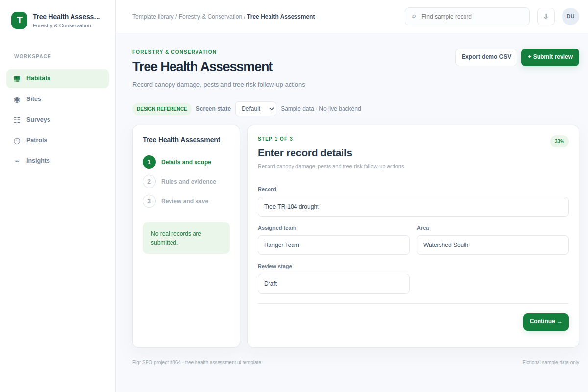Click the Sample data · No live backend text
Viewport: 588px width, 392px height.
[321, 109]
